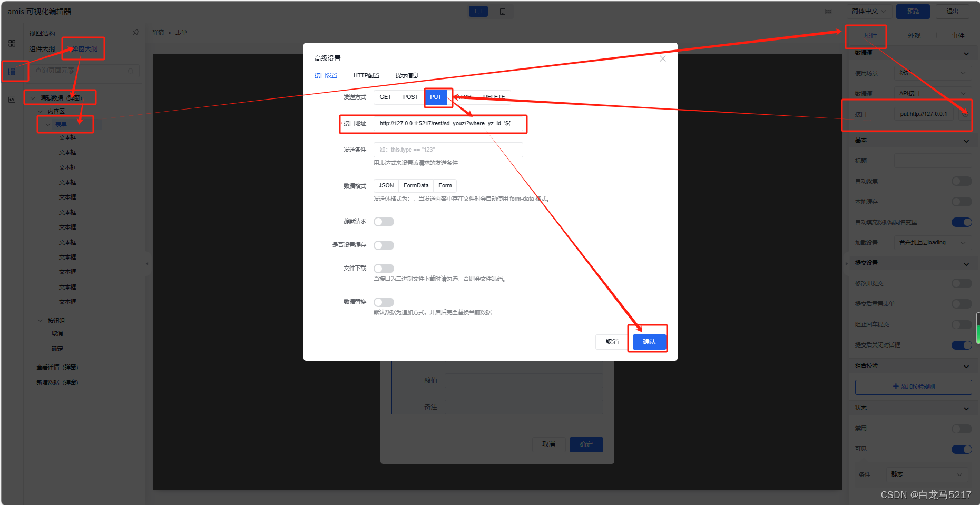Open advanced settings gear beside 接口 field

coord(965,114)
